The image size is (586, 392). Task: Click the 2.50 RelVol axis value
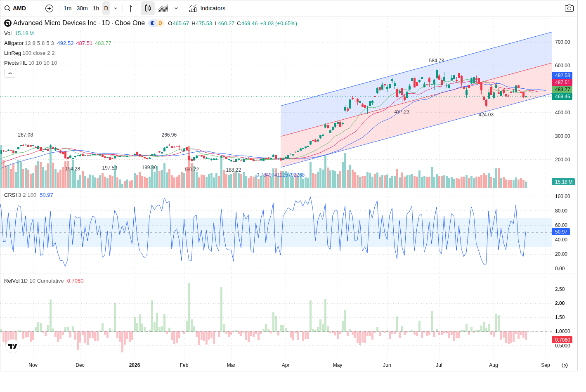560,289
